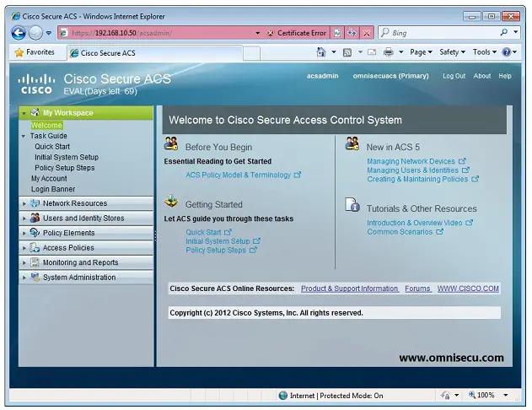Image resolution: width=532 pixels, height=410 pixels.
Task: Click the Log Out link
Action: coord(454,76)
